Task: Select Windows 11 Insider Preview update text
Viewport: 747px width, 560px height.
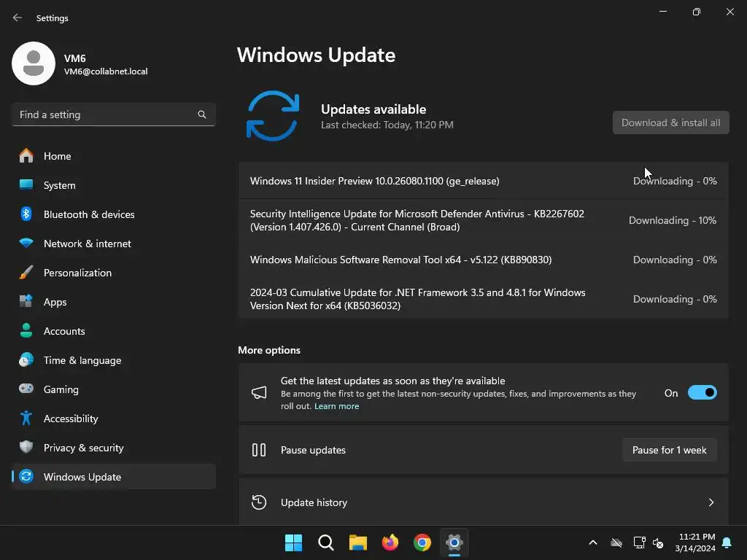Action: point(374,181)
